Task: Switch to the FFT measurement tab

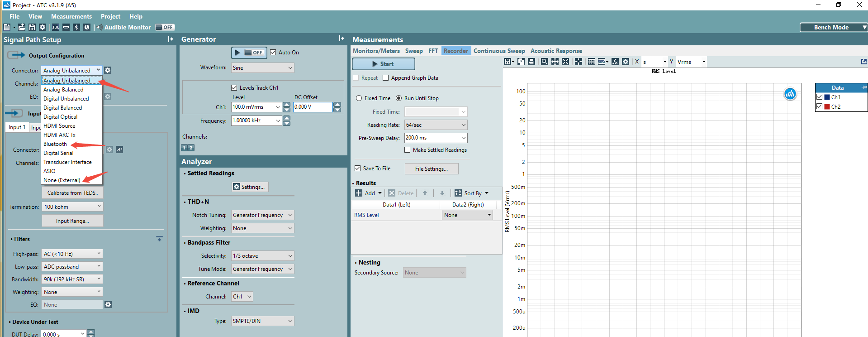Action: tap(433, 51)
